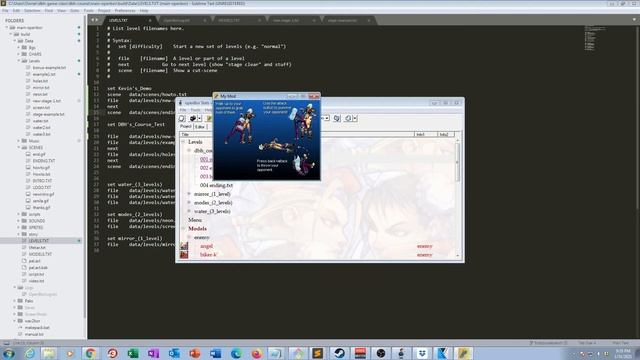This screenshot has height=360, width=640.
Task: Open OBS Studio from the taskbar
Action: [380, 353]
